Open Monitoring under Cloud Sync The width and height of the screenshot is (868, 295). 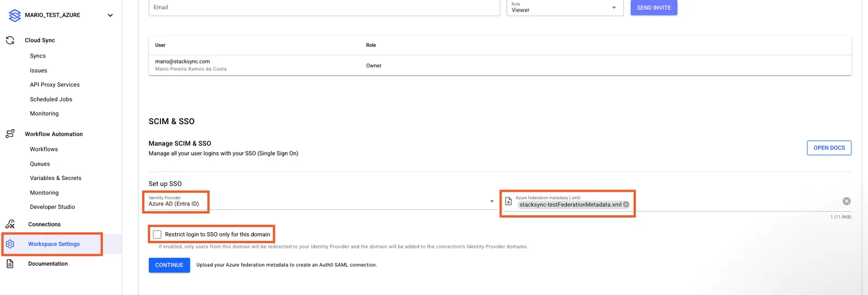44,113
